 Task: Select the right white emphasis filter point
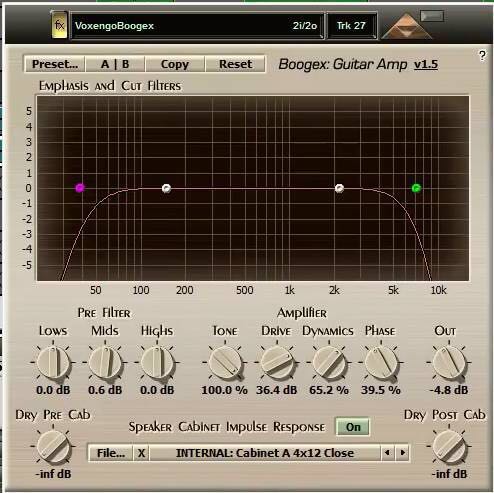[x=339, y=188]
